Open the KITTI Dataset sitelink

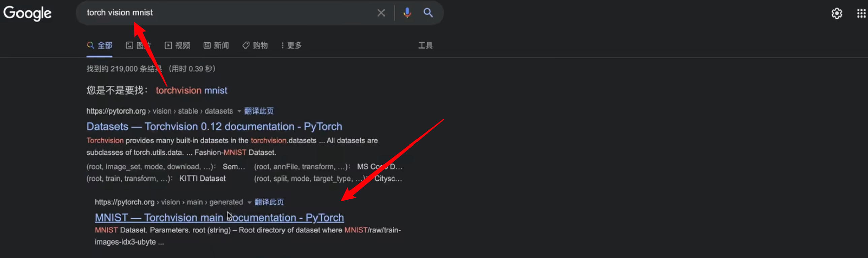click(x=202, y=179)
